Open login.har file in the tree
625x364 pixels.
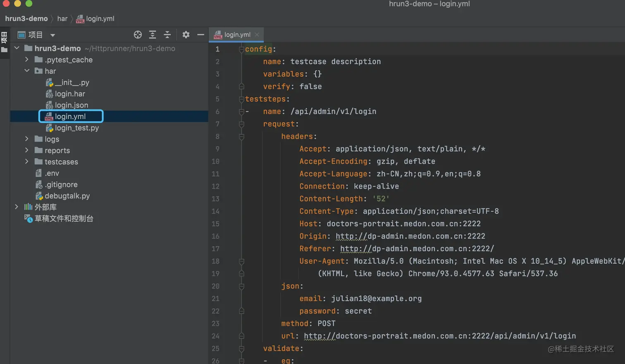coord(70,94)
